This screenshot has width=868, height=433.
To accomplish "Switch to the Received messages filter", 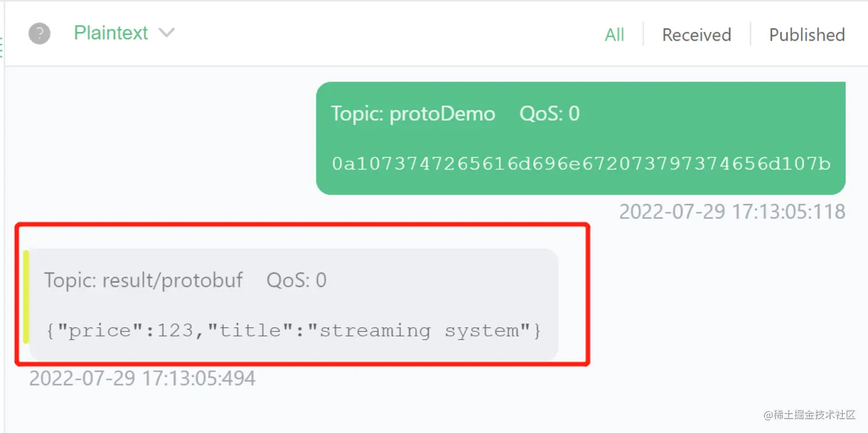I will [696, 35].
